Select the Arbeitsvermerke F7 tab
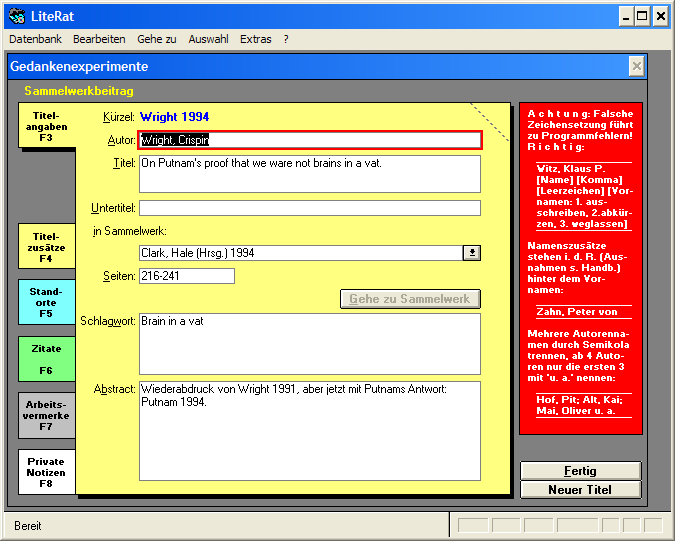The height and width of the screenshot is (543, 678). pyautogui.click(x=46, y=415)
